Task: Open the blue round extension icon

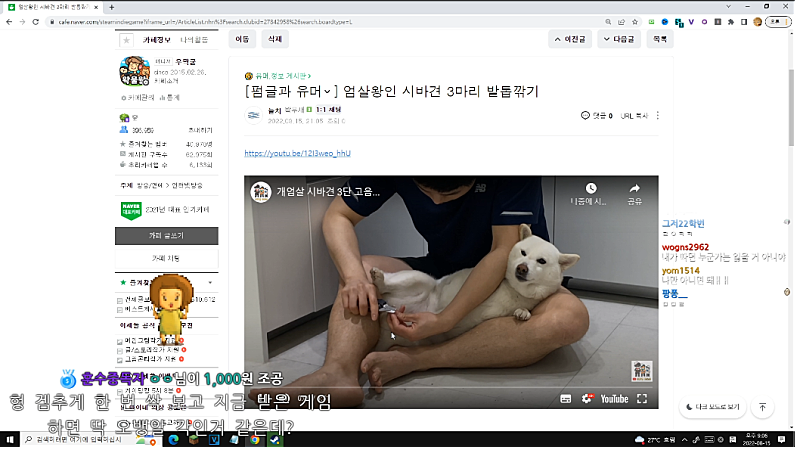Action: [665, 22]
